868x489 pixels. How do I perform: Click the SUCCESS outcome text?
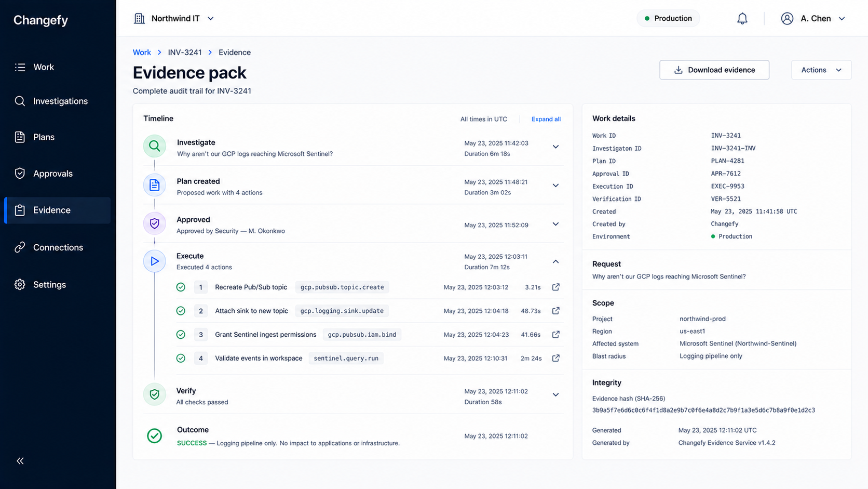192,443
